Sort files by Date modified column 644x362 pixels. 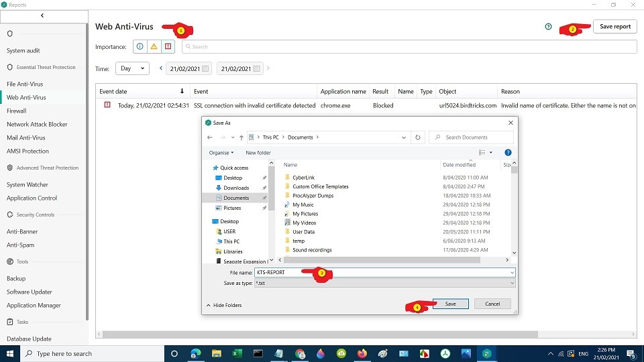coord(459,165)
